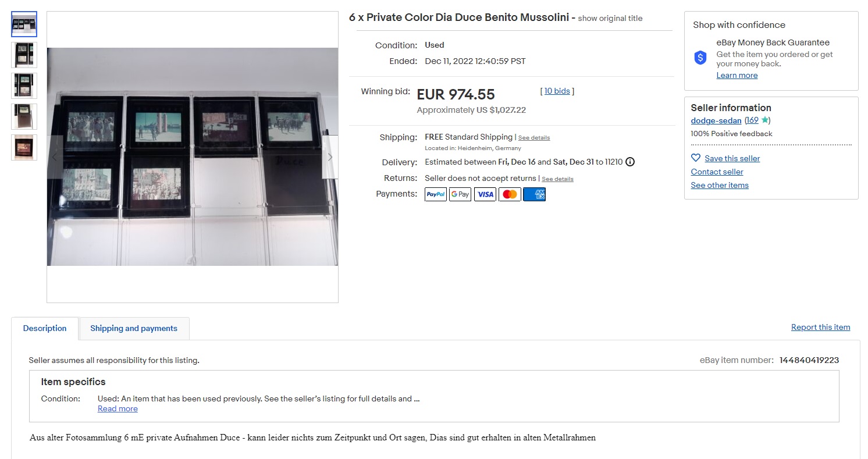Select the Description tab
868x459 pixels.
point(45,328)
